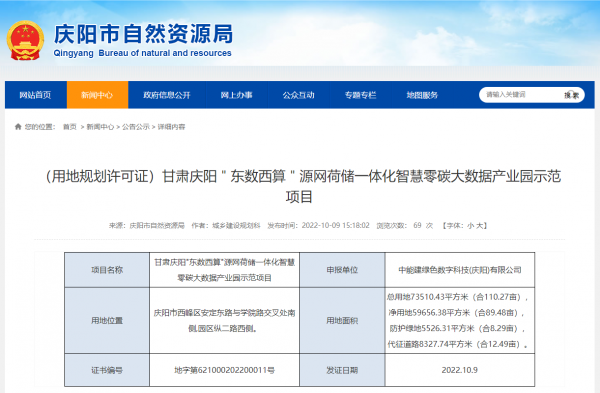Set font size to 大
The image size is (600, 393).
(479, 225)
